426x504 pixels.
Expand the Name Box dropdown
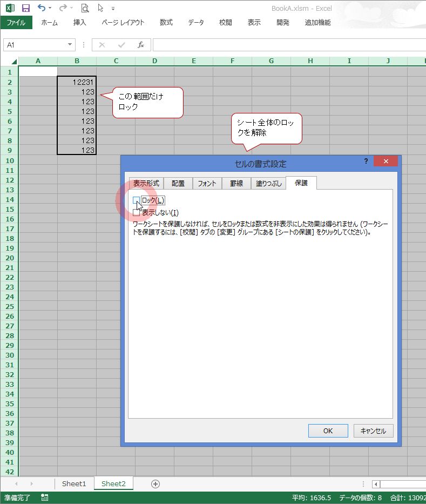[70, 45]
